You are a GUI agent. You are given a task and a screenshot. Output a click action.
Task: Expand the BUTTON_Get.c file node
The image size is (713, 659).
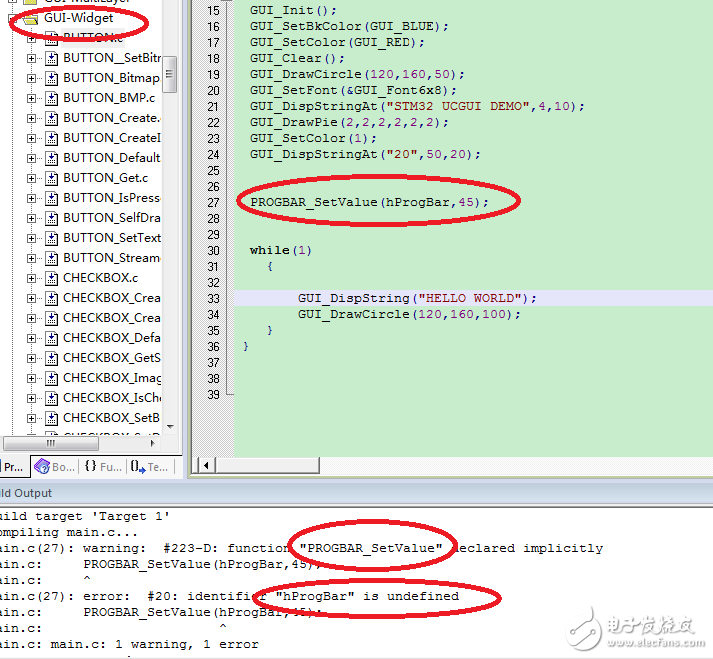point(31,178)
